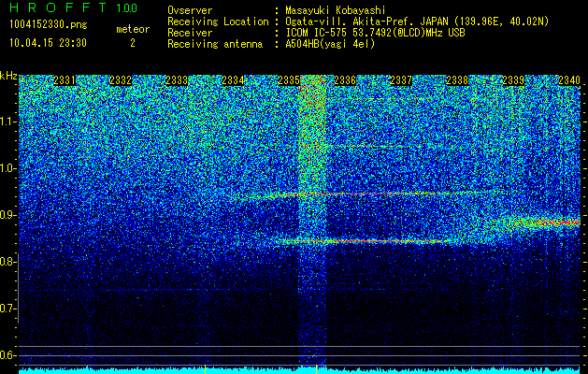Click time marker 2338
This screenshot has height=374, width=588.
coord(457,80)
